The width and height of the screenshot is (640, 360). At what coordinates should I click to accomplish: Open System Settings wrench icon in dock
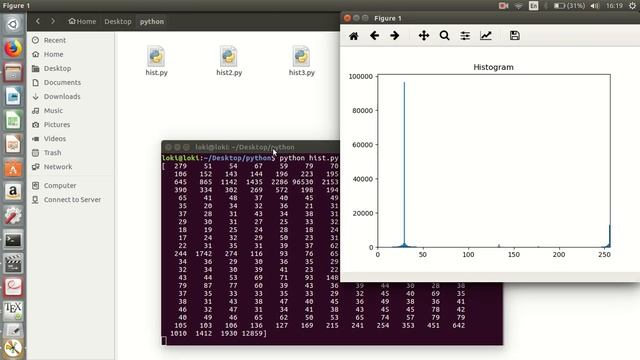tap(13, 216)
